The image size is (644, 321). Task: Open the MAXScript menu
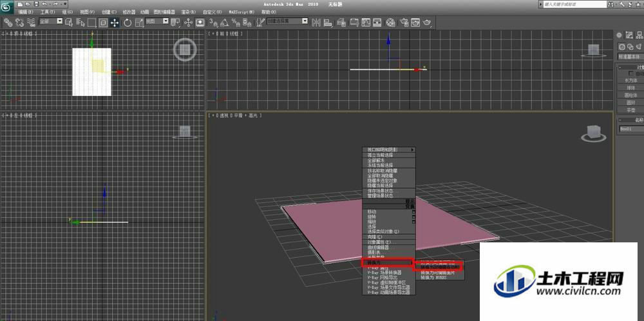pos(242,12)
